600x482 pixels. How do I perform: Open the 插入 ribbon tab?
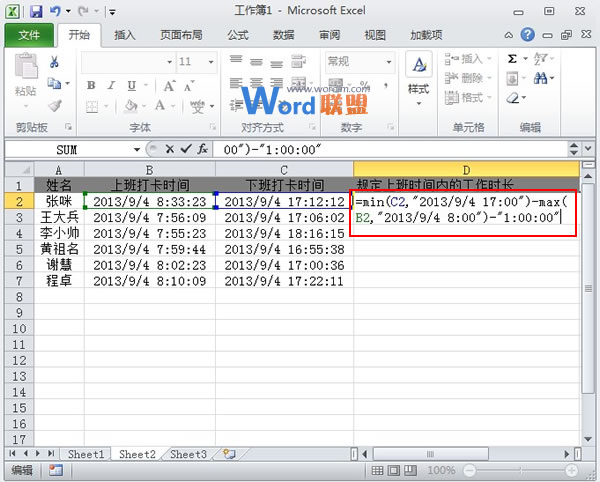125,34
